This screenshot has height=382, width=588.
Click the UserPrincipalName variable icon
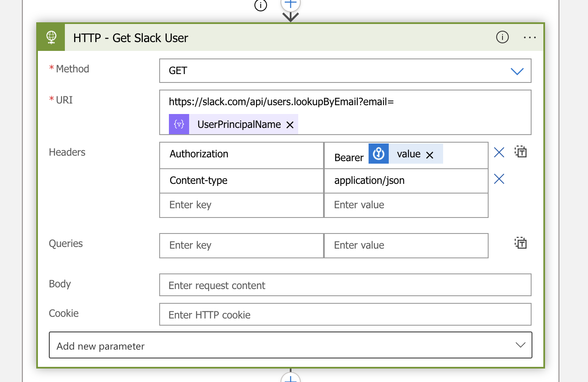179,125
